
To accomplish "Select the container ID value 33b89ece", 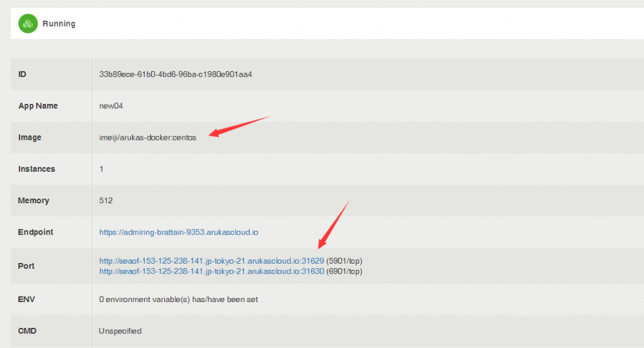I will (x=175, y=74).
